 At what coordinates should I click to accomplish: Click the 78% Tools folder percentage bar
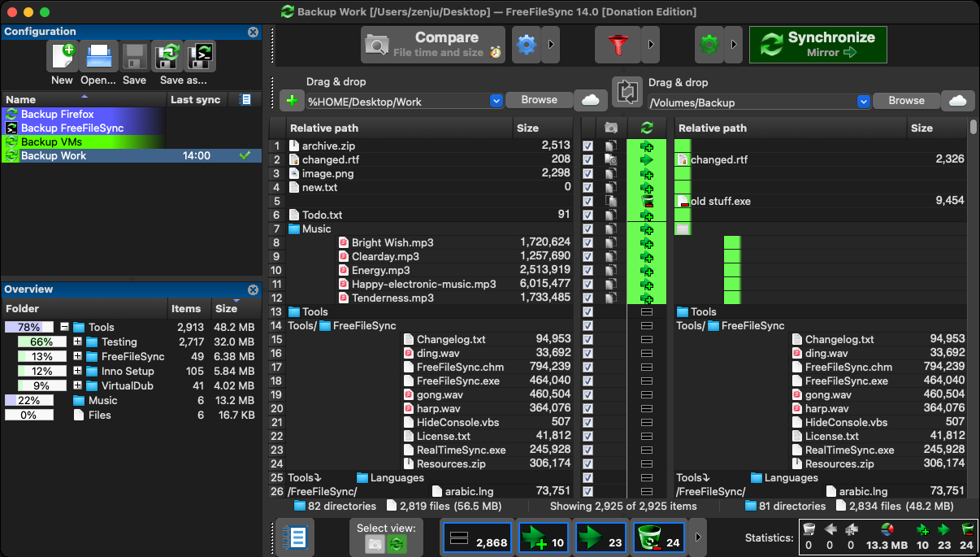[29, 326]
